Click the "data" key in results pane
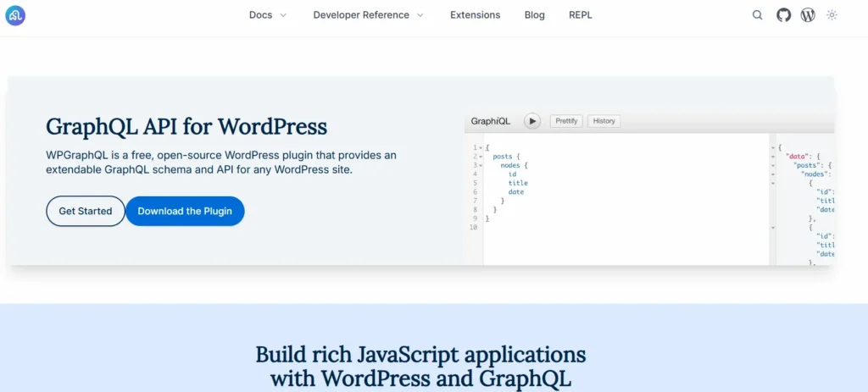 click(797, 157)
